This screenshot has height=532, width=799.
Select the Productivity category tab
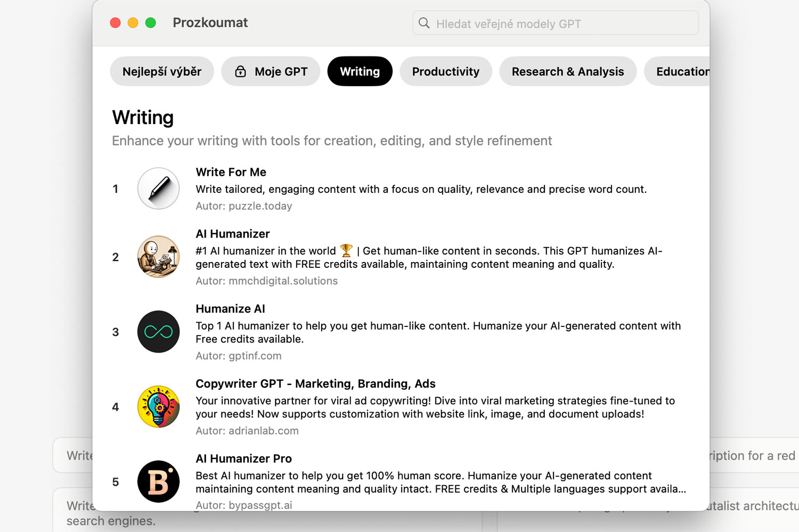[445, 71]
